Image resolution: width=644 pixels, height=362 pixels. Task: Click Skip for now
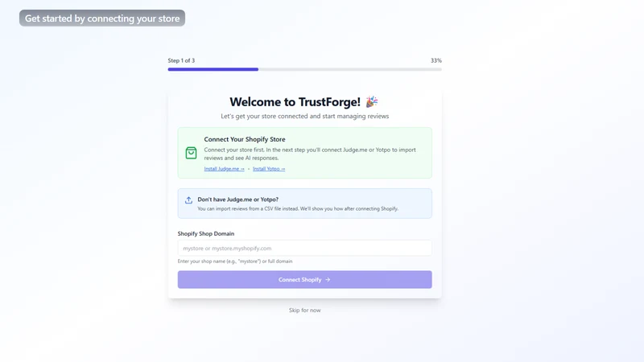click(305, 311)
